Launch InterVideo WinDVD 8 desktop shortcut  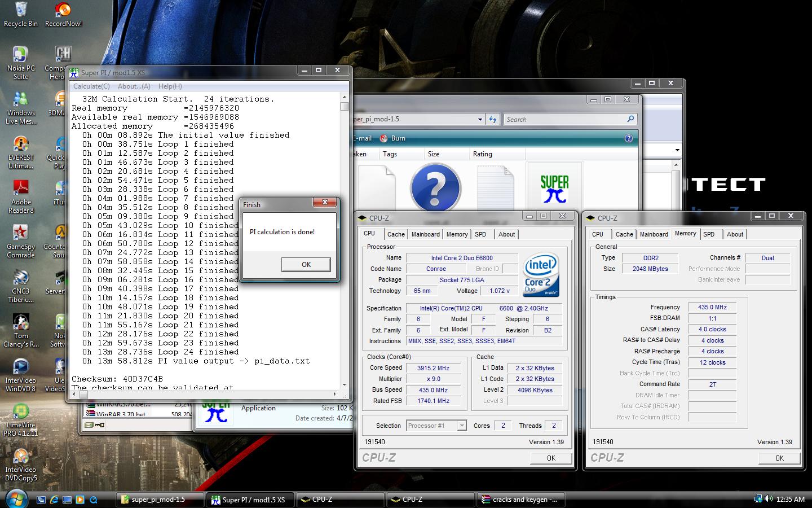(x=21, y=375)
